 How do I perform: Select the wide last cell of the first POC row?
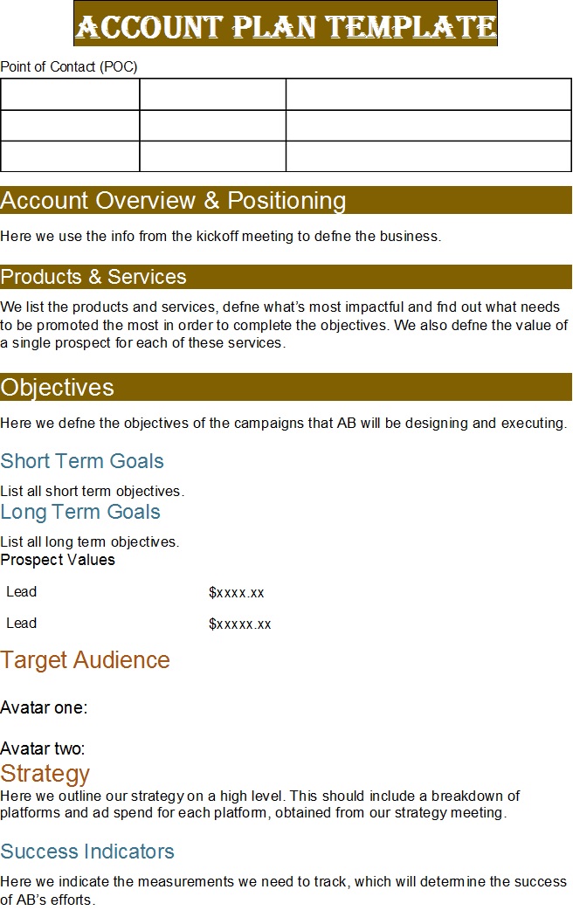(x=429, y=94)
